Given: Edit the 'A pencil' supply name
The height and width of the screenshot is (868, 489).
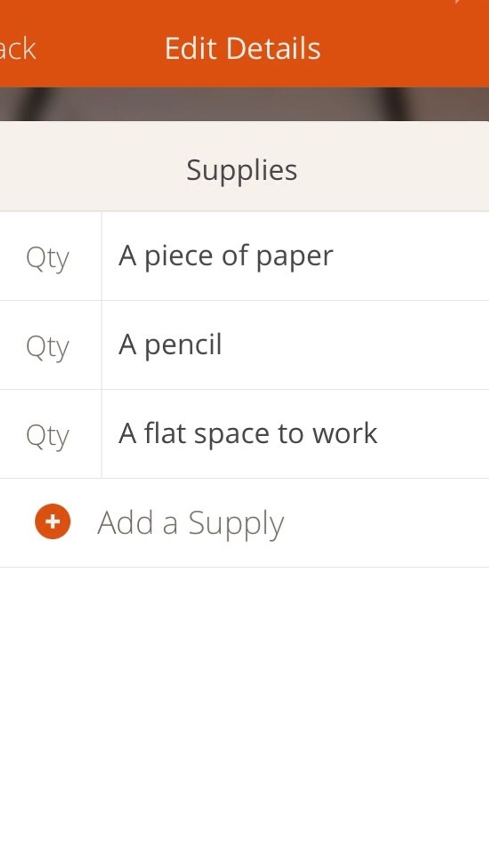Looking at the screenshot, I should [170, 345].
